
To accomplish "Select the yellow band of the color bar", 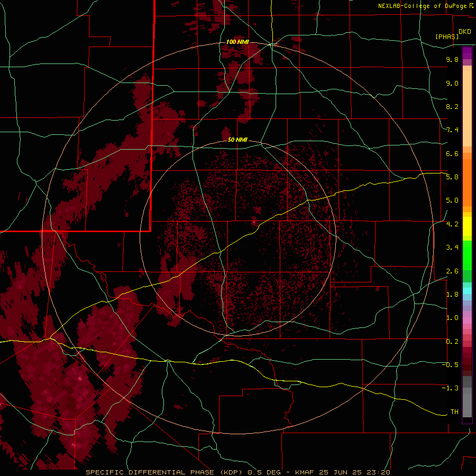I will tap(467, 226).
